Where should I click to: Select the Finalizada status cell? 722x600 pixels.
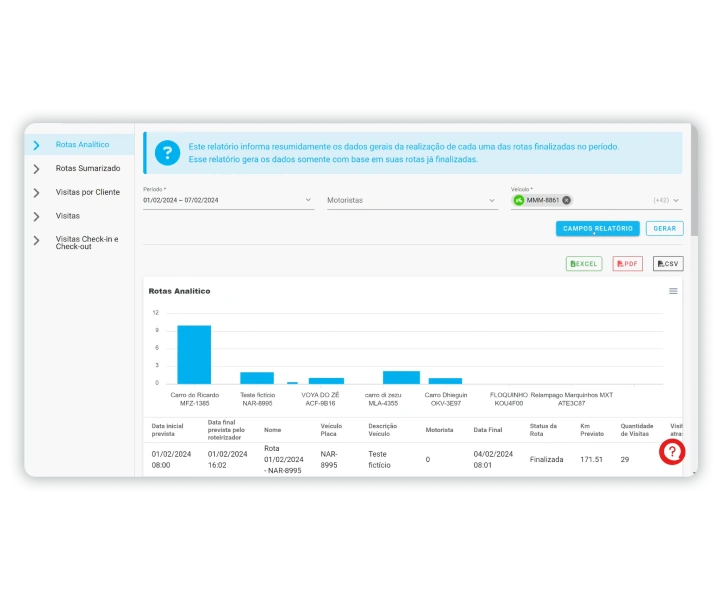point(547,460)
